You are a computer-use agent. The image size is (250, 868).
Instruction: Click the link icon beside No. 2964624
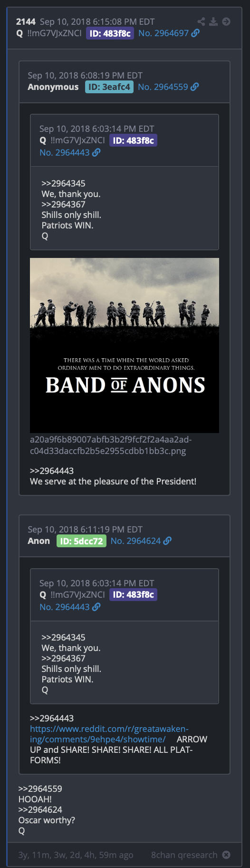(167, 541)
